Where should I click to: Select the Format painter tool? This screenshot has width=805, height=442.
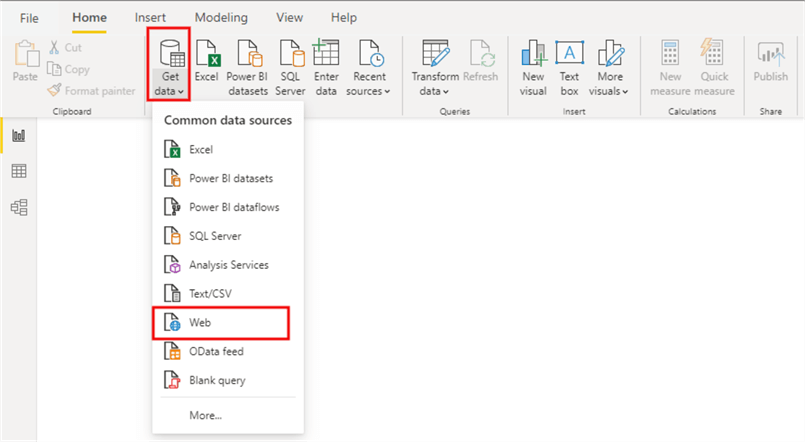point(91,90)
